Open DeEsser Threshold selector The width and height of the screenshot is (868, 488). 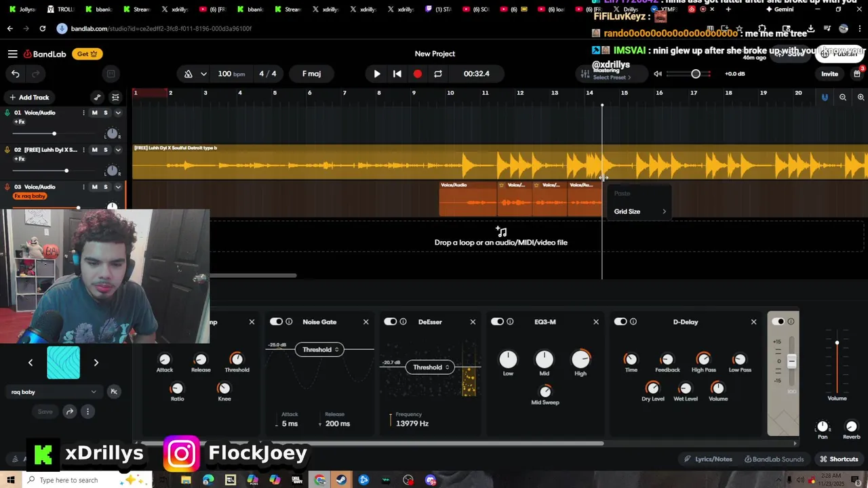point(431,367)
